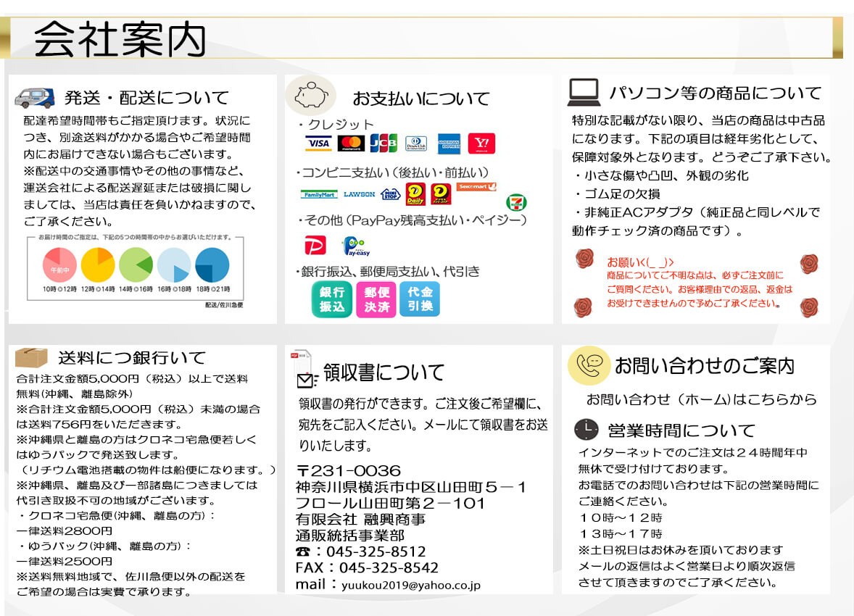854x616 pixels.
Task: Click the 営業時間について heading
Action: pos(681,430)
